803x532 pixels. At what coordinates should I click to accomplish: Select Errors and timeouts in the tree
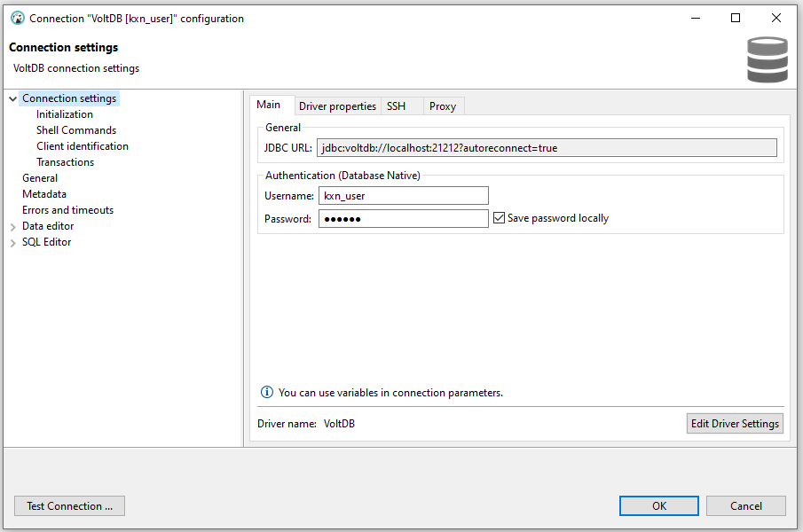(67, 210)
